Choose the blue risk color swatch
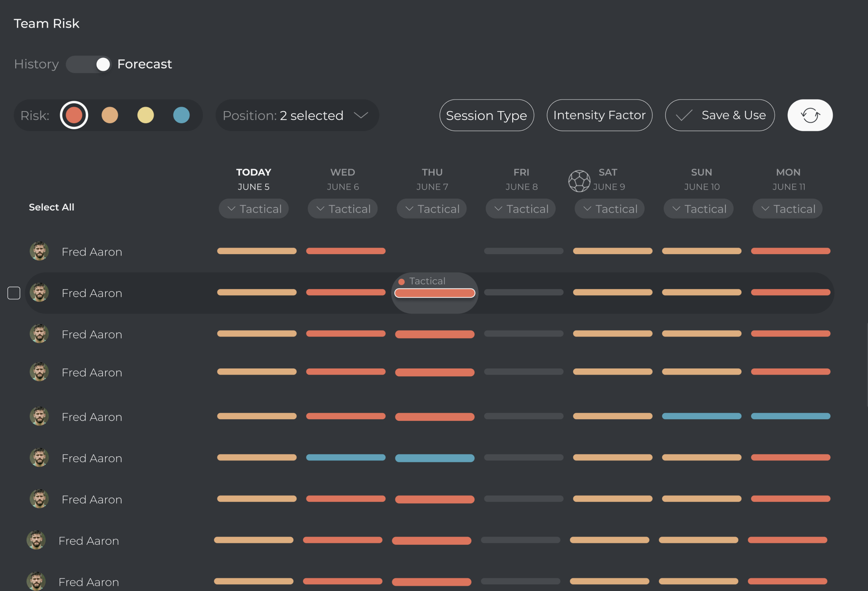The image size is (868, 591). click(x=182, y=115)
